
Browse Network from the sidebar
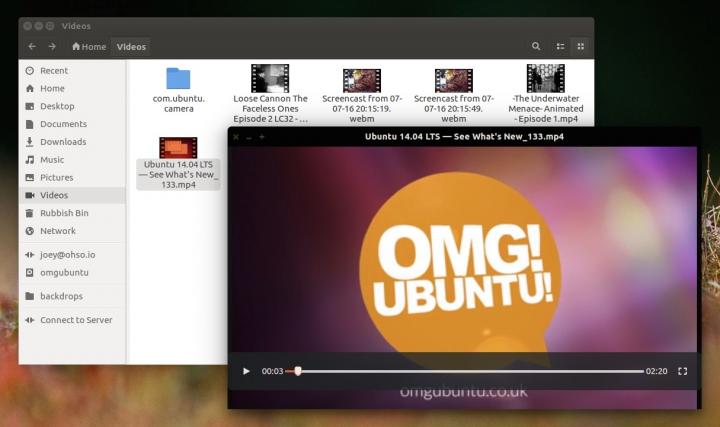(57, 231)
